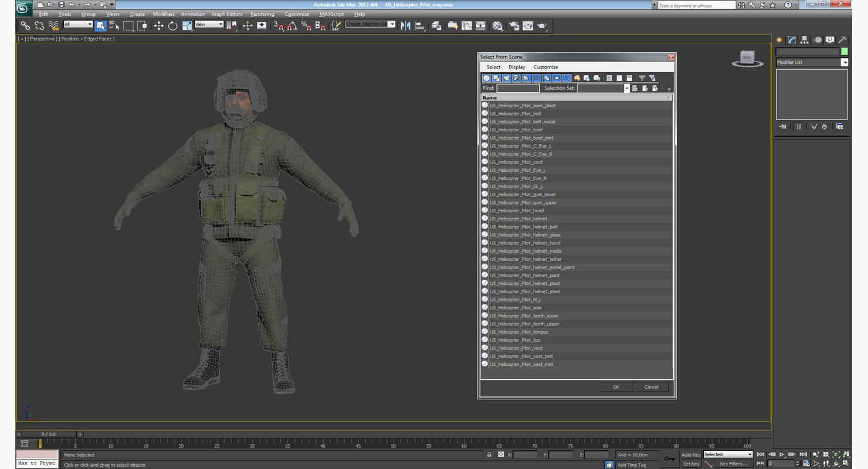
Task: Click Play Animation button
Action: pyautogui.click(x=782, y=454)
